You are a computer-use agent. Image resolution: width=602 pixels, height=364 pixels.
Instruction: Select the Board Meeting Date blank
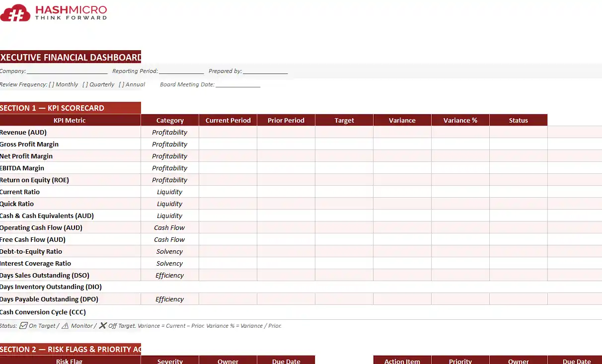point(237,85)
